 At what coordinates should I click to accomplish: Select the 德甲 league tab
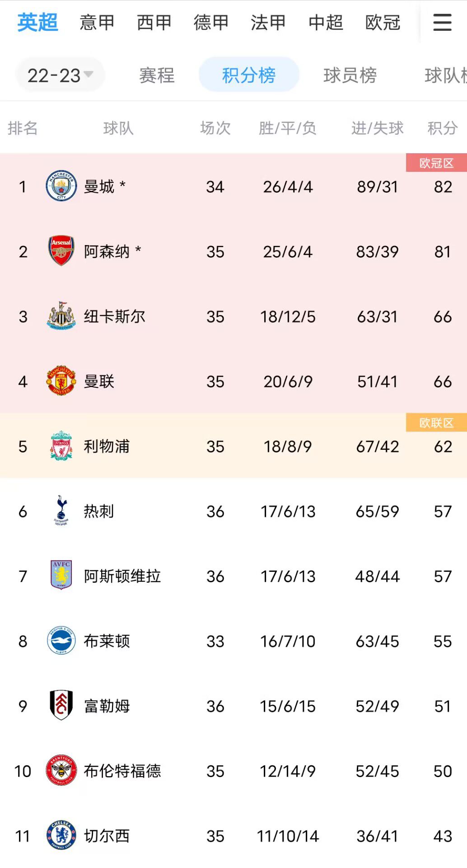pos(211,22)
